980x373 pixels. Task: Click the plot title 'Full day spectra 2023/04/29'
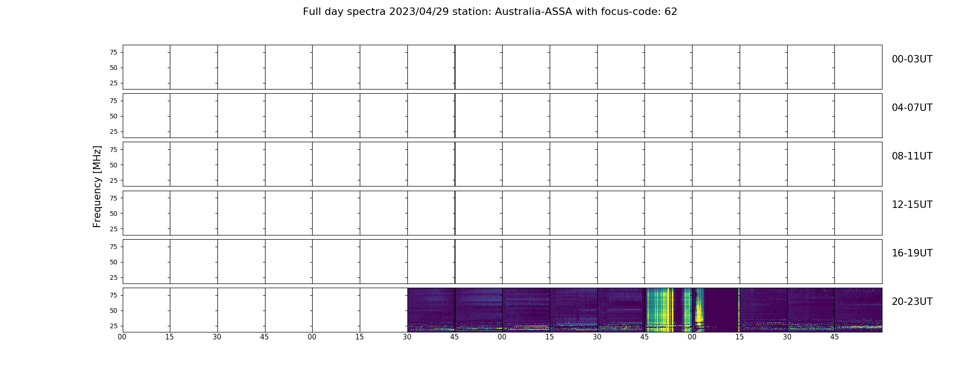point(376,12)
